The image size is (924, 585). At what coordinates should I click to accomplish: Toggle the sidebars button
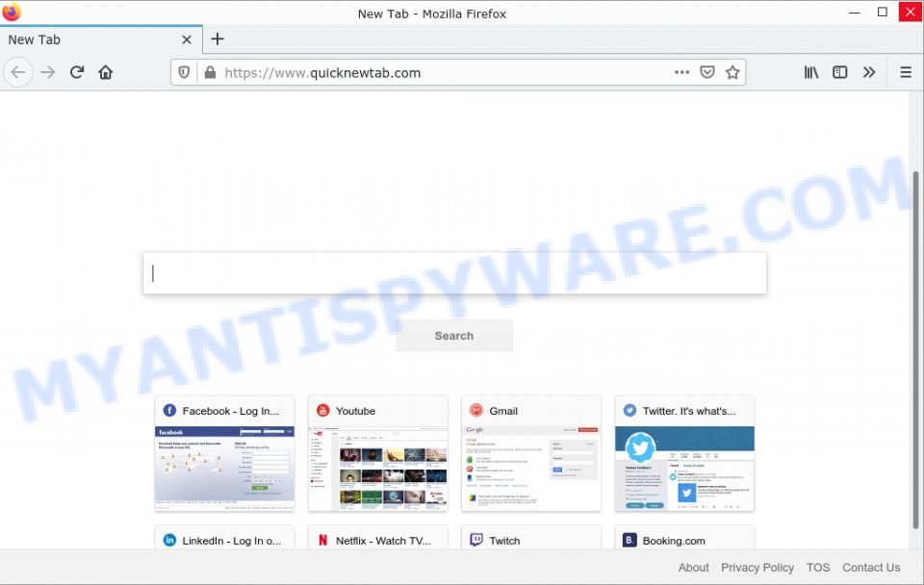pyautogui.click(x=839, y=72)
